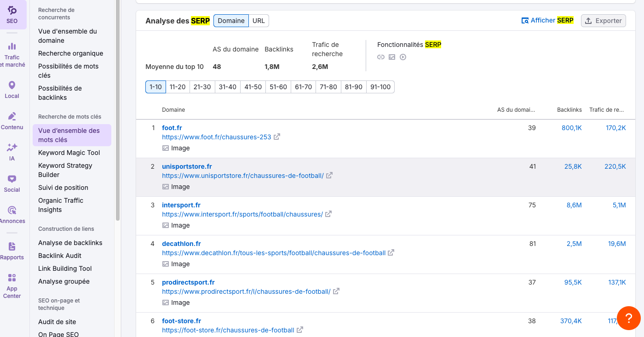
Task: Click Afficher SERP link
Action: tap(547, 21)
